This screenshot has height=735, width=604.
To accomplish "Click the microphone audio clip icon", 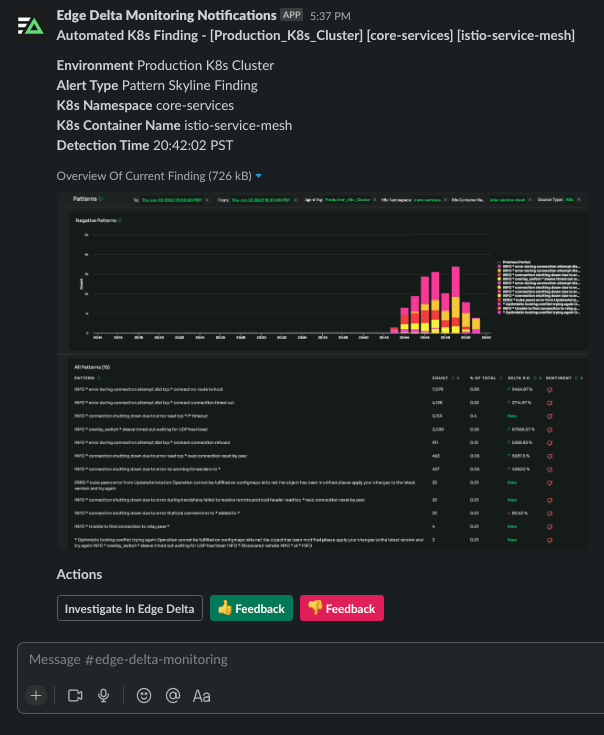I will [x=104, y=696].
